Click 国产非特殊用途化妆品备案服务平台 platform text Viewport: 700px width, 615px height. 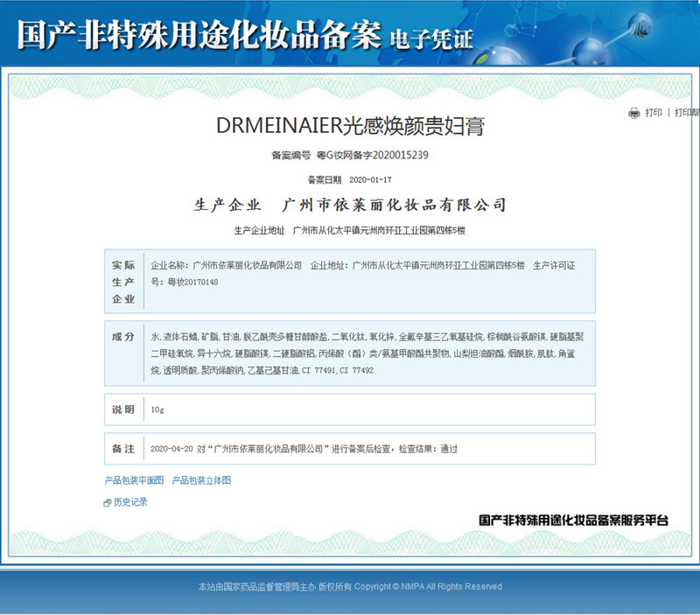pyautogui.click(x=574, y=521)
